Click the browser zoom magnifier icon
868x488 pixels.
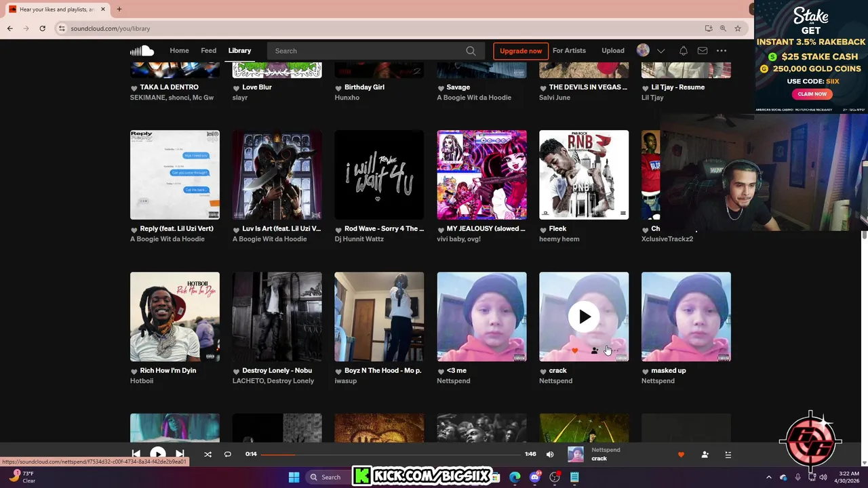[x=723, y=28]
